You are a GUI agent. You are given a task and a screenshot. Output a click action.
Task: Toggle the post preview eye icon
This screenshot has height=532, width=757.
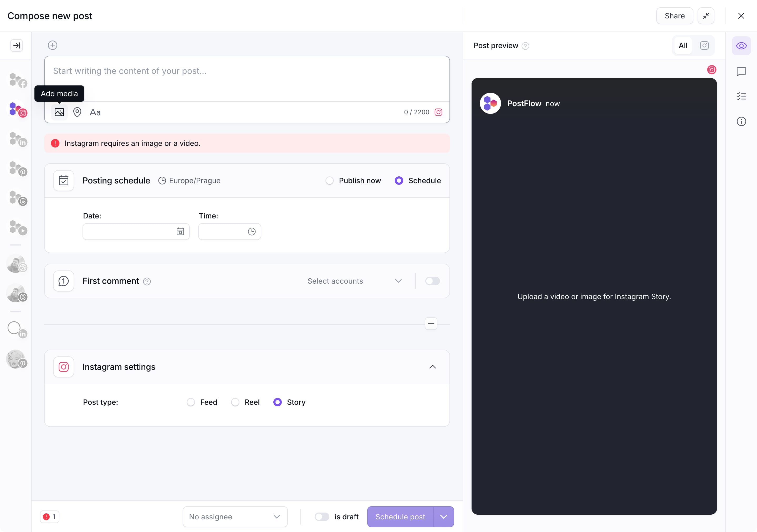point(741,46)
